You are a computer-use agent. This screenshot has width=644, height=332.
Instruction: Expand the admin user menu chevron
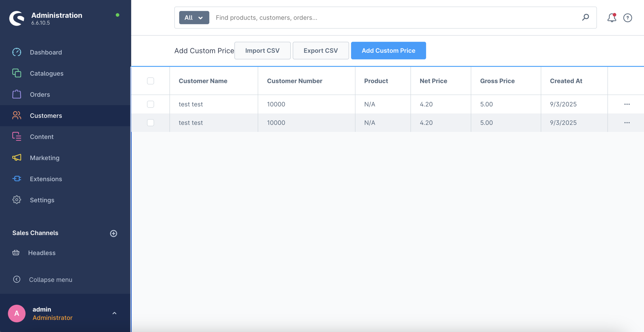point(114,313)
